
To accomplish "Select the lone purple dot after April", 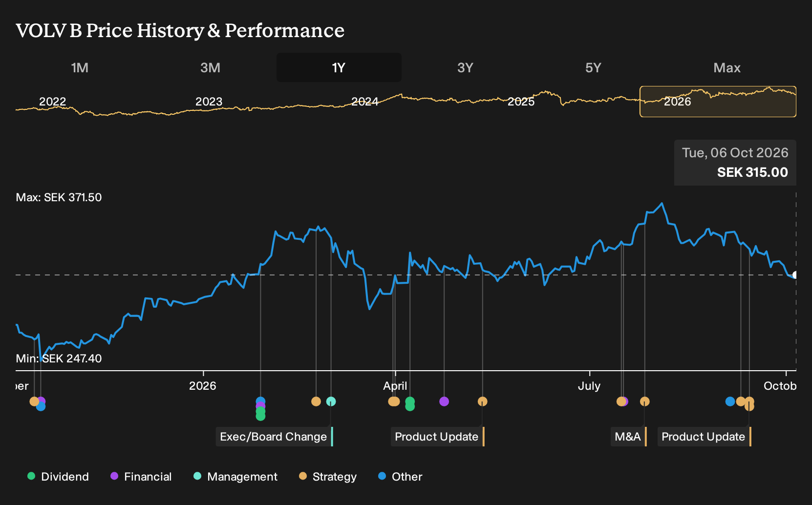I will tap(444, 401).
